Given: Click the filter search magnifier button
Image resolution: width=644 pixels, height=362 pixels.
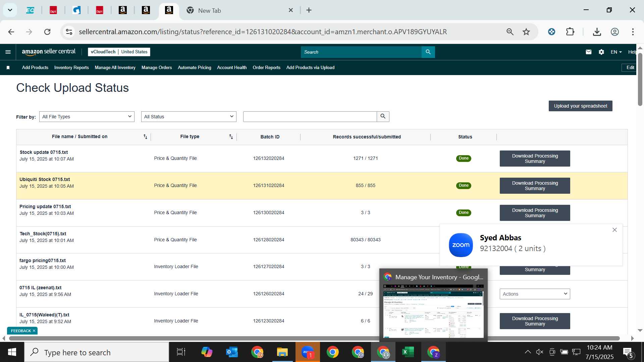Looking at the screenshot, I should pos(383,117).
